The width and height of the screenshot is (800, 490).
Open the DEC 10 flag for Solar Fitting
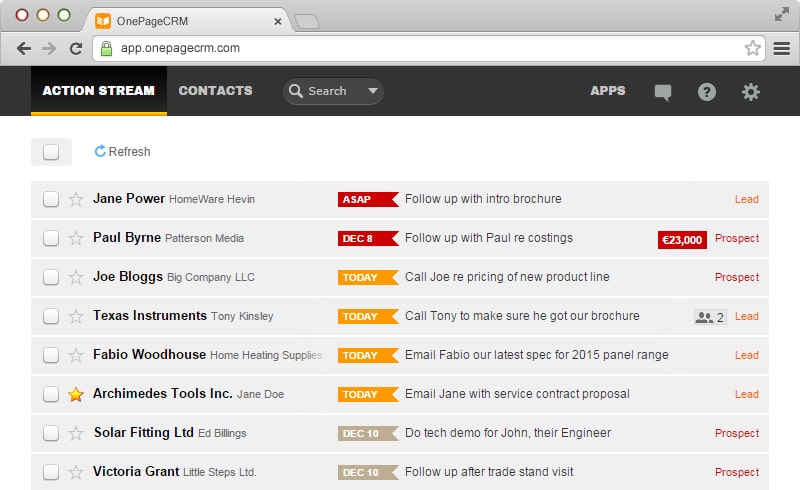coord(368,433)
